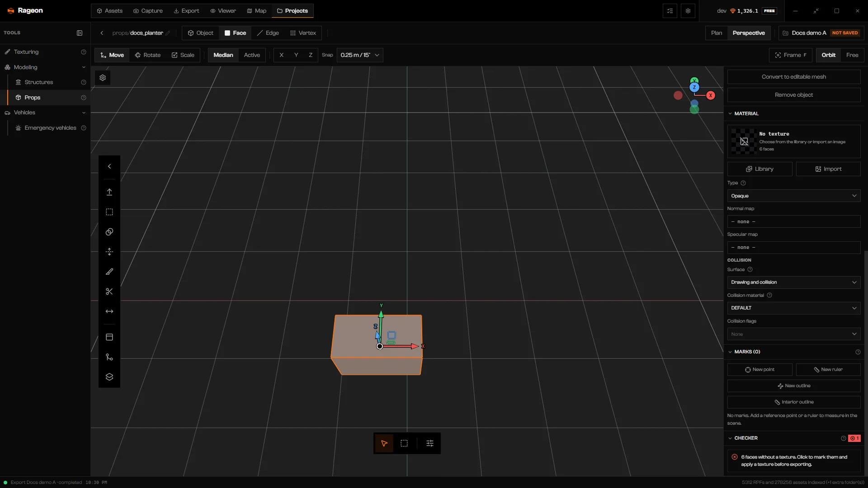Screen dimensions: 868x488
Task: Collapse the Tools sidebar panel icon
Action: pyautogui.click(x=80, y=33)
